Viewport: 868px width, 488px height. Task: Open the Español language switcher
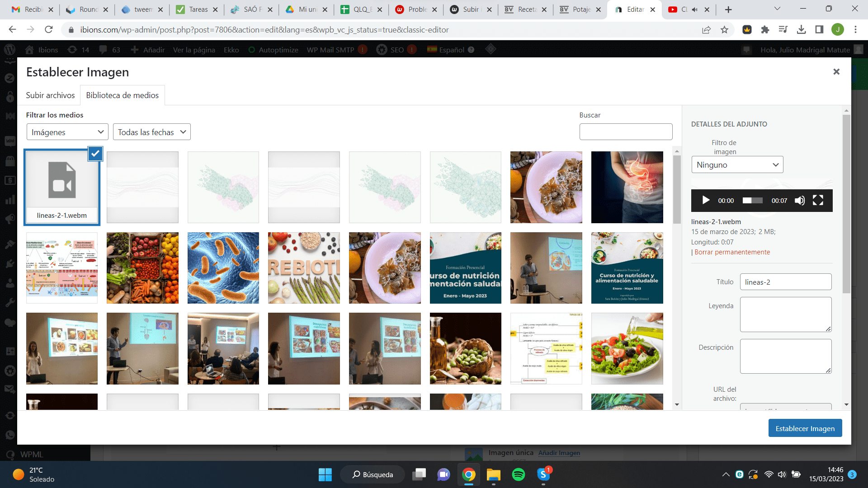pos(451,50)
